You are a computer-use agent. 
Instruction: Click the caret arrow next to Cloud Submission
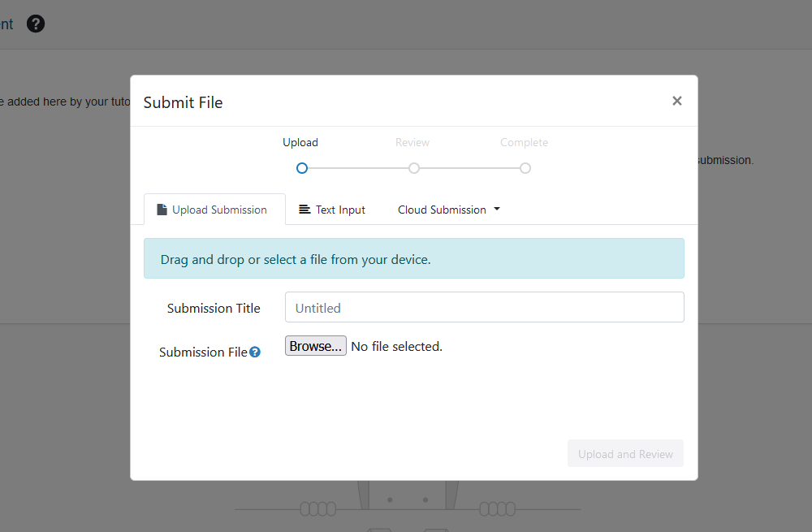coord(497,210)
